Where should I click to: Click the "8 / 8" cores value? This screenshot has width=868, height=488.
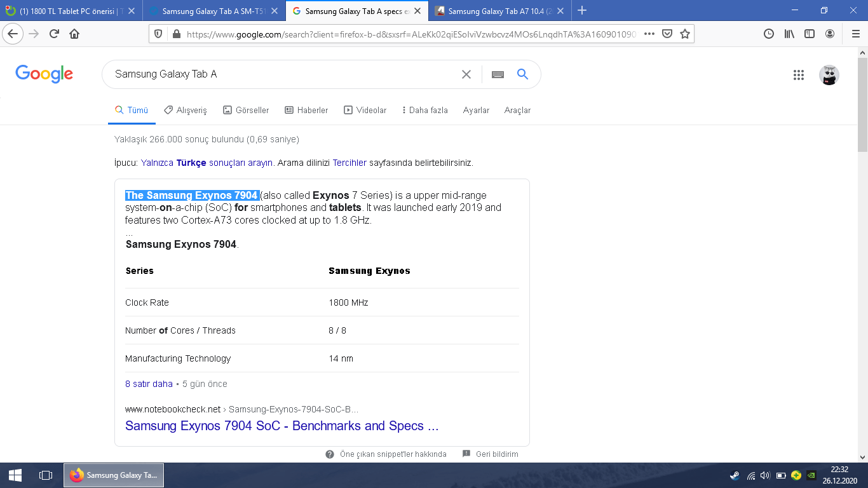337,330
